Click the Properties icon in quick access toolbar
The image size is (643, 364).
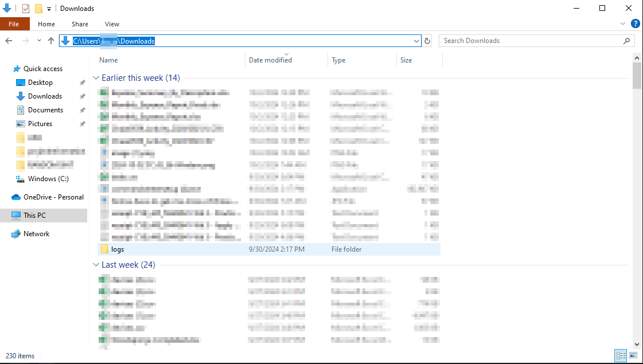(26, 9)
